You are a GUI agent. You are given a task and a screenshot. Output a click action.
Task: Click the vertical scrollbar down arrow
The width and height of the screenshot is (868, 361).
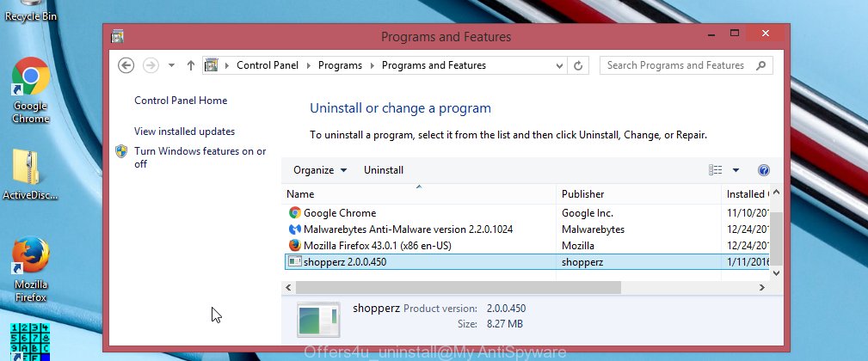pos(776,272)
